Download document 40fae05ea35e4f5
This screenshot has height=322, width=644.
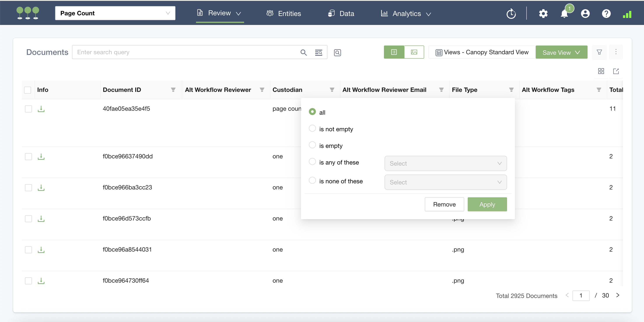[41, 109]
